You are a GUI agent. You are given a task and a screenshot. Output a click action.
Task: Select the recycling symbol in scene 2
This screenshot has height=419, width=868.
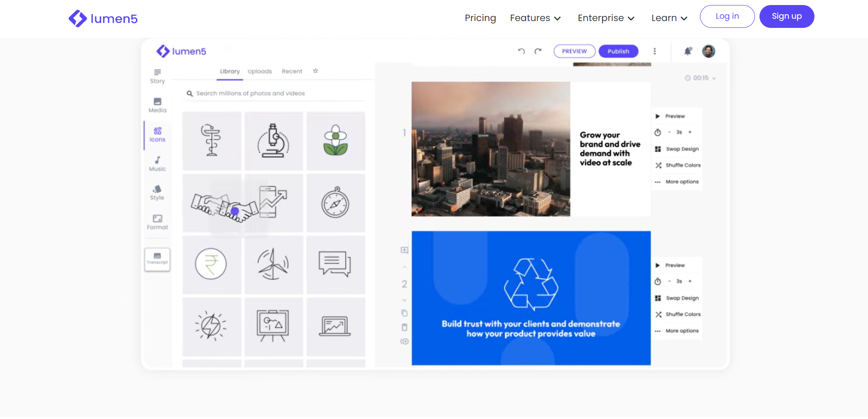point(531,285)
